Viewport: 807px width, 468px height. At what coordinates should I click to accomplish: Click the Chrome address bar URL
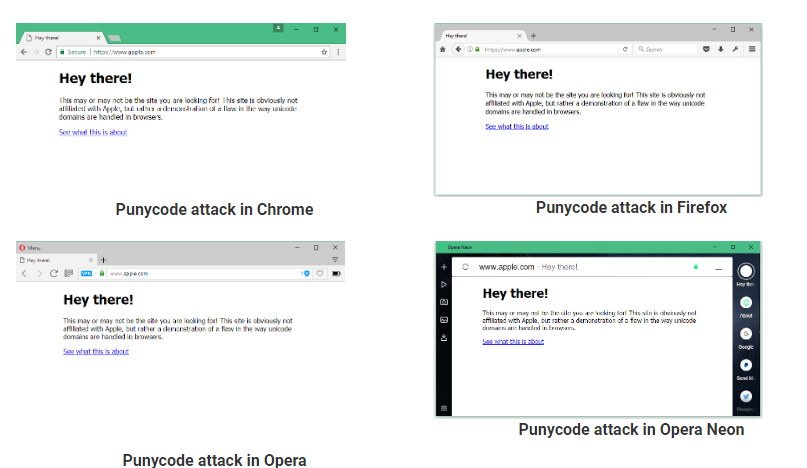click(125, 52)
